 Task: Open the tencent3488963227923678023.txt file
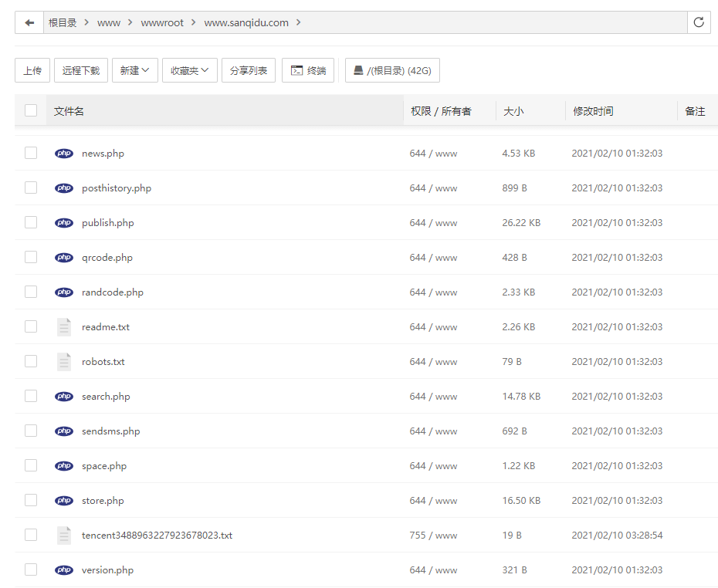pos(157,535)
